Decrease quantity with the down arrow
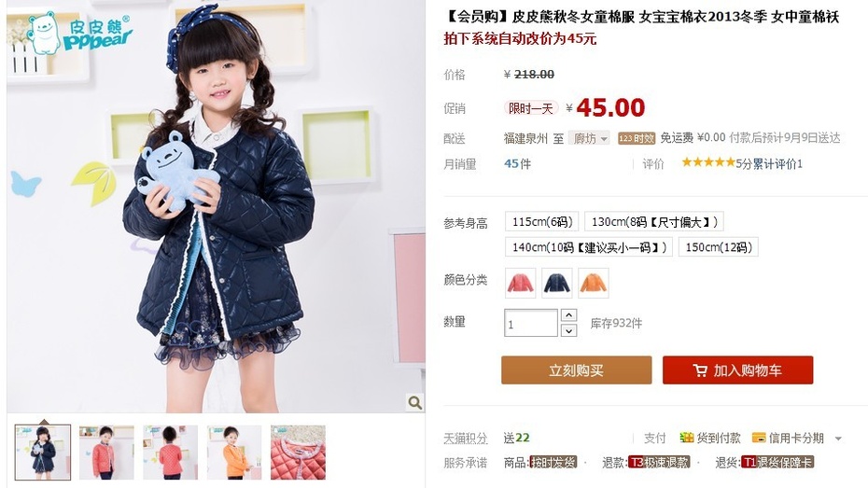Screen dimensions: 868x488 tap(568, 330)
